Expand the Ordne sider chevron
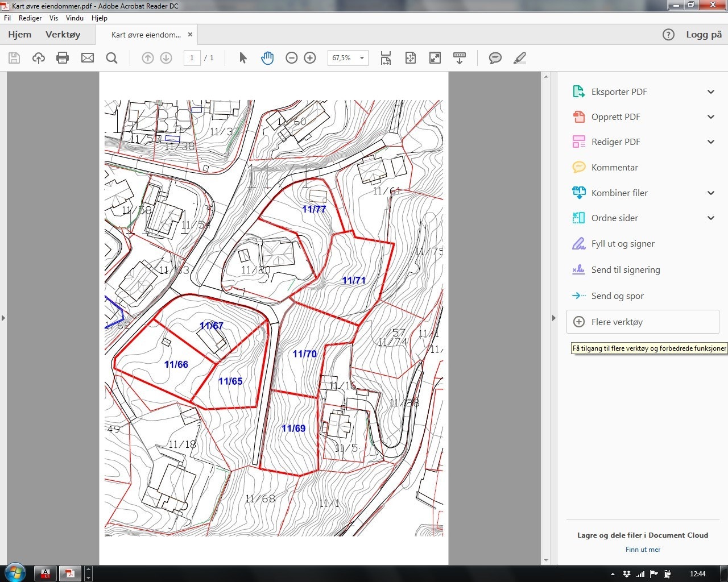 click(x=711, y=218)
